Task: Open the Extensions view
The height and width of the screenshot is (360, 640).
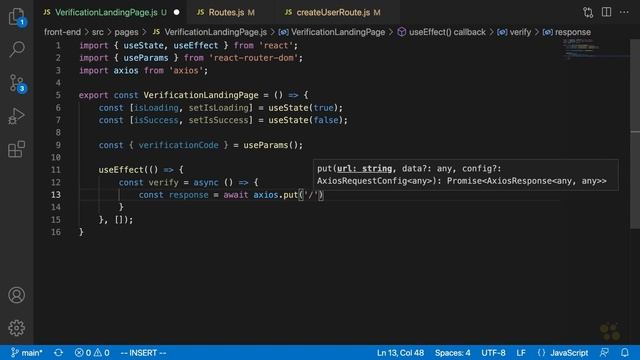Action: point(17,149)
